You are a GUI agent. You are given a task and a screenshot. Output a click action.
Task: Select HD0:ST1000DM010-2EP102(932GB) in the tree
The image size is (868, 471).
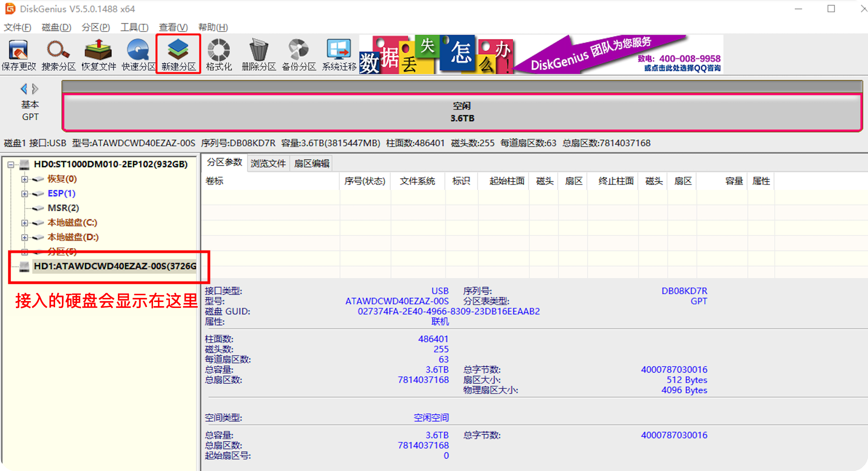pos(111,164)
